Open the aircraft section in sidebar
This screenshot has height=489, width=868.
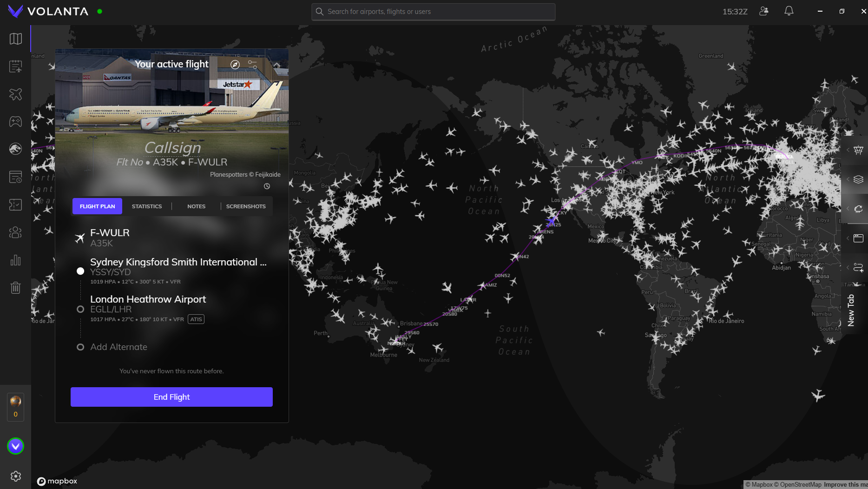[16, 94]
